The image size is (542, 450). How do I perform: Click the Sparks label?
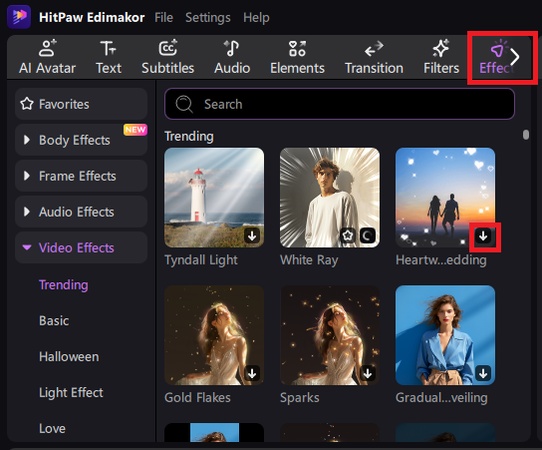coord(299,397)
